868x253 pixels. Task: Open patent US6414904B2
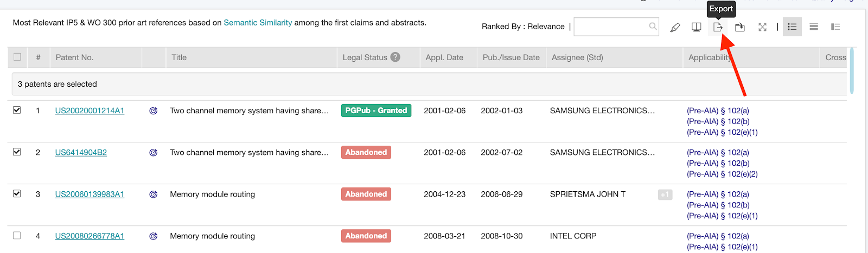(x=81, y=152)
